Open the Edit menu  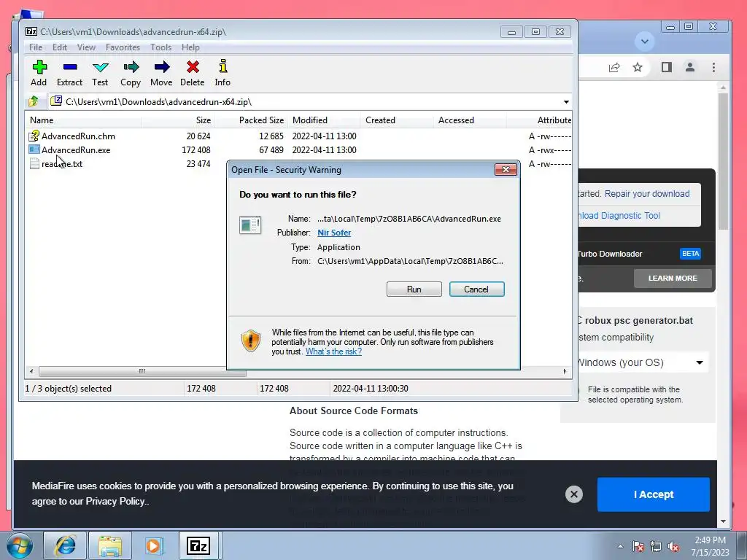(x=60, y=47)
